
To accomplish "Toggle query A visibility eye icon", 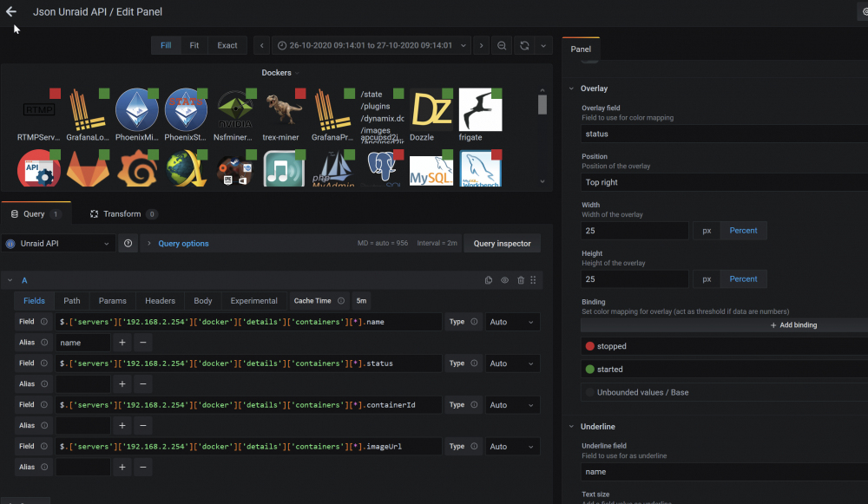I will point(504,280).
